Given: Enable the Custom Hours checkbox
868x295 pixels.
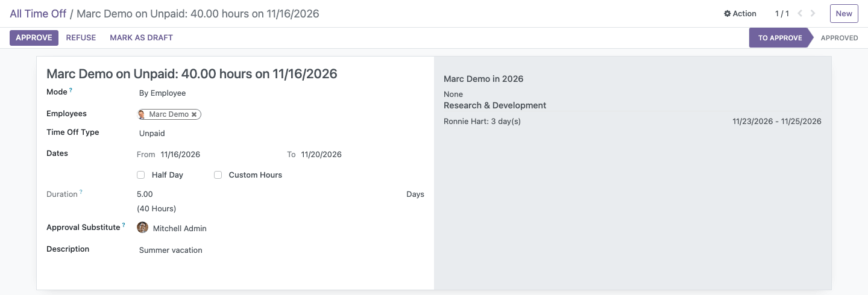Looking at the screenshot, I should tap(218, 175).
